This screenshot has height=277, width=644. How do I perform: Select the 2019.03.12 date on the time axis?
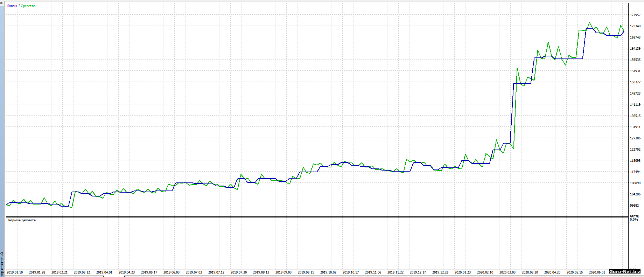[x=82, y=272]
